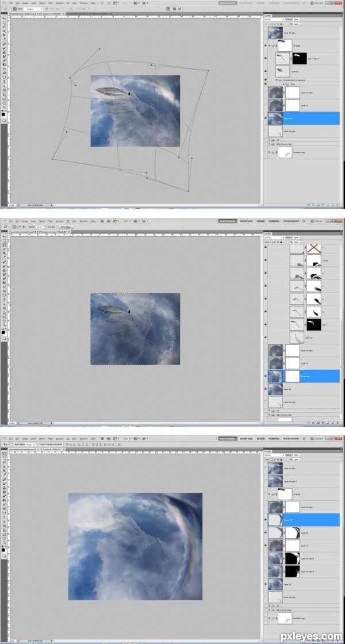345x644 pixels.
Task: Toggle Show Transform Controls in bottom screenshot
Action: [40, 444]
